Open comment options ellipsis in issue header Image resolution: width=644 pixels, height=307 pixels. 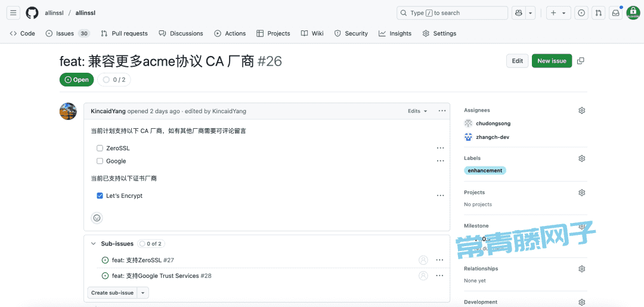coord(442,111)
